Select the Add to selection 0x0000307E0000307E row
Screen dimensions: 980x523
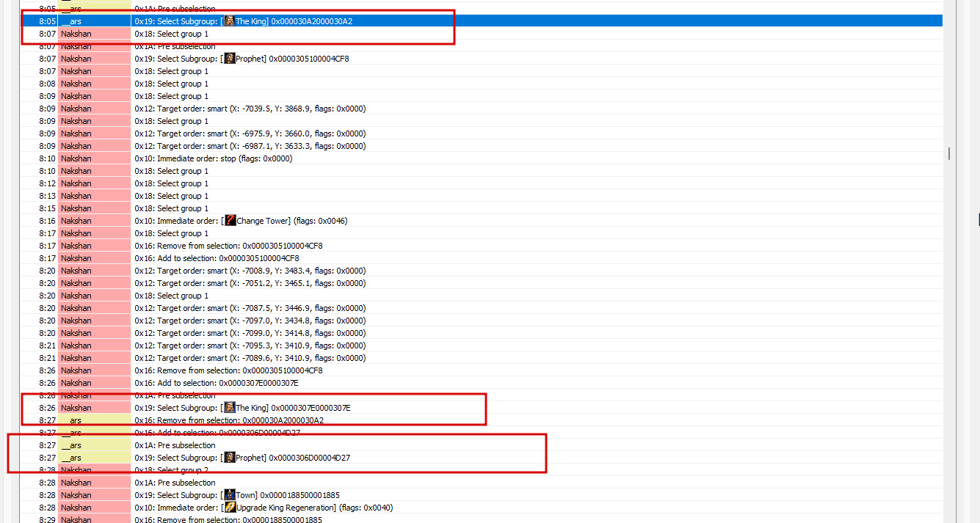[482, 383]
